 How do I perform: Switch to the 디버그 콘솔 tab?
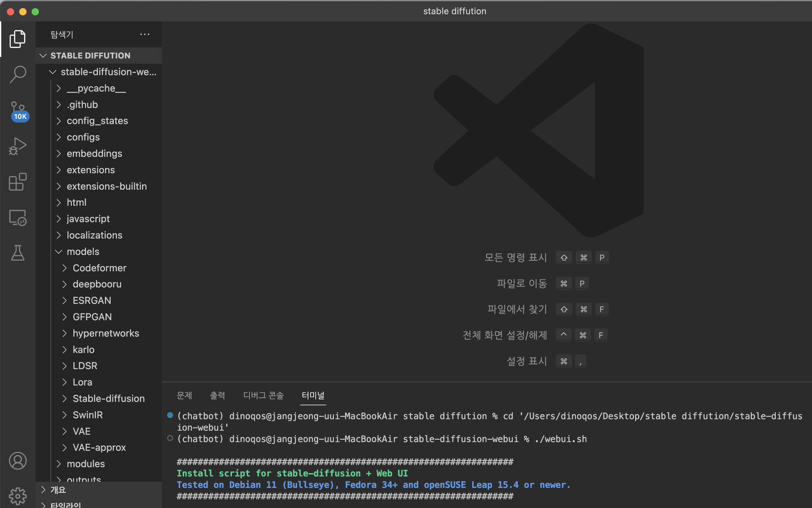(x=263, y=395)
